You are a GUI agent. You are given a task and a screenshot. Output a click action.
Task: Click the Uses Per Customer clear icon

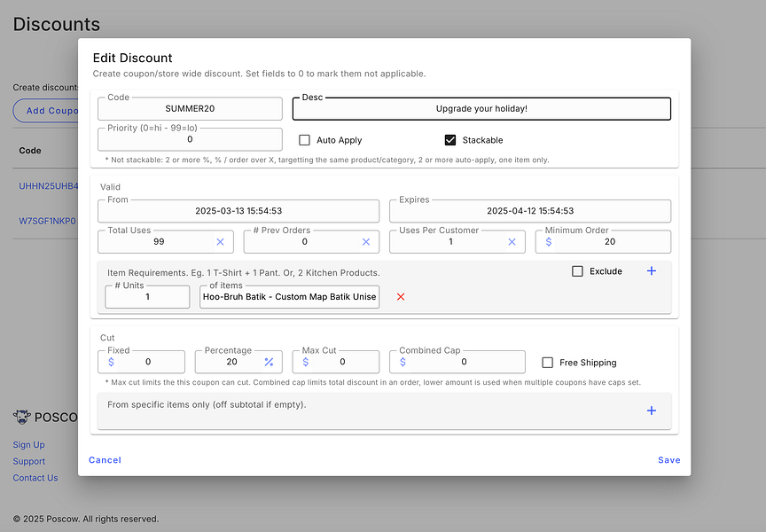pyautogui.click(x=512, y=241)
